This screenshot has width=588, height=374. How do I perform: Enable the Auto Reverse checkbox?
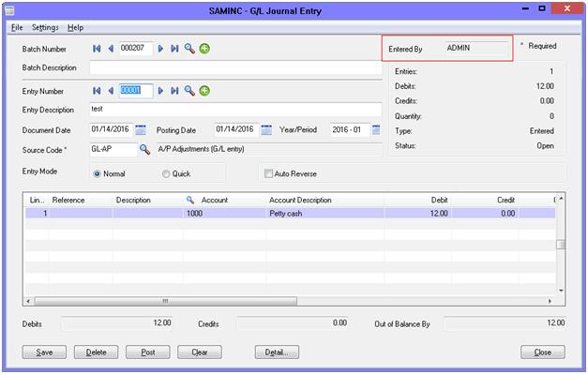268,173
